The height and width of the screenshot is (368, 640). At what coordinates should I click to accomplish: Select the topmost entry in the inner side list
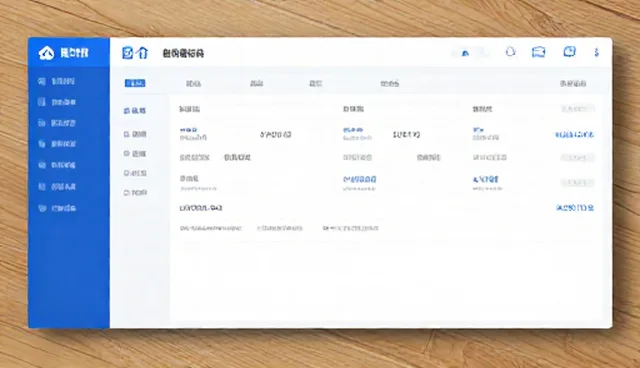(x=135, y=111)
